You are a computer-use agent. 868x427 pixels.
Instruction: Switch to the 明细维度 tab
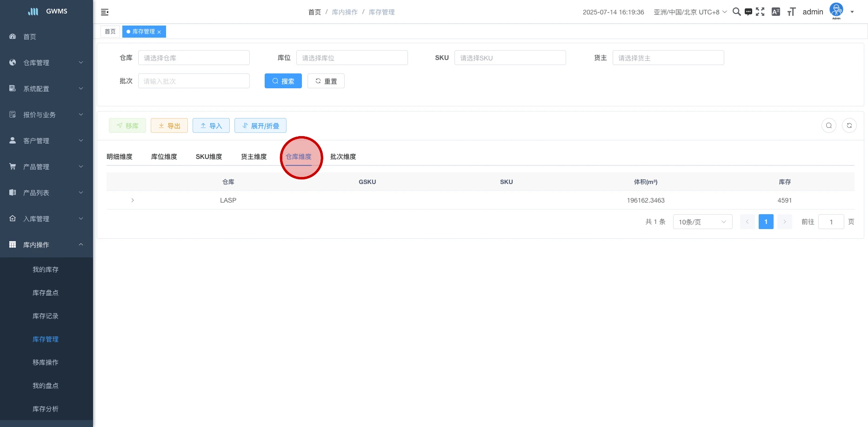pyautogui.click(x=120, y=157)
